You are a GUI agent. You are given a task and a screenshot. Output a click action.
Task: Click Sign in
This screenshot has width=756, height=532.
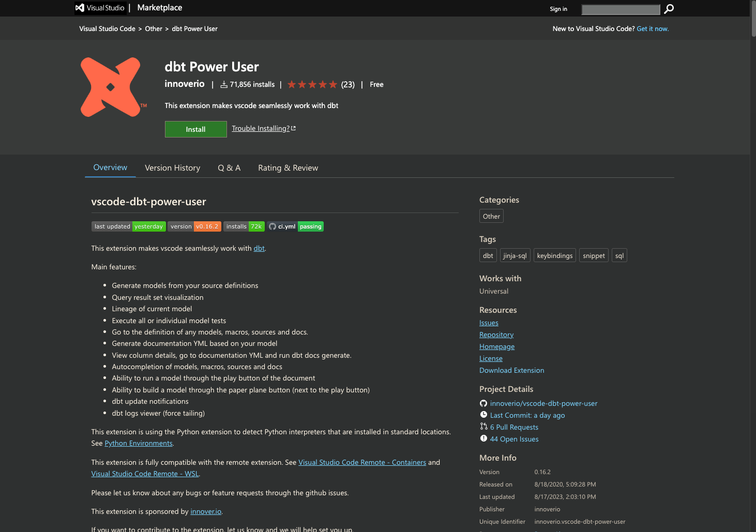coord(558,9)
